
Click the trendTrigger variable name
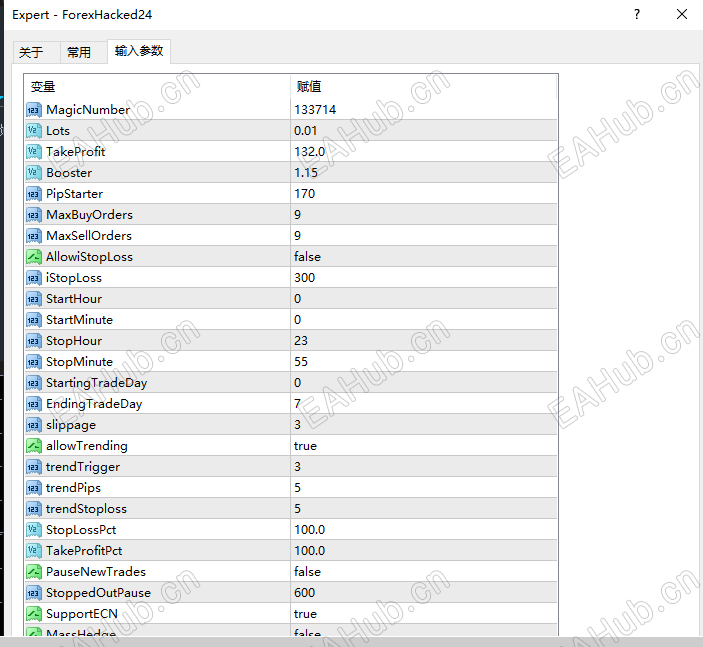[83, 467]
